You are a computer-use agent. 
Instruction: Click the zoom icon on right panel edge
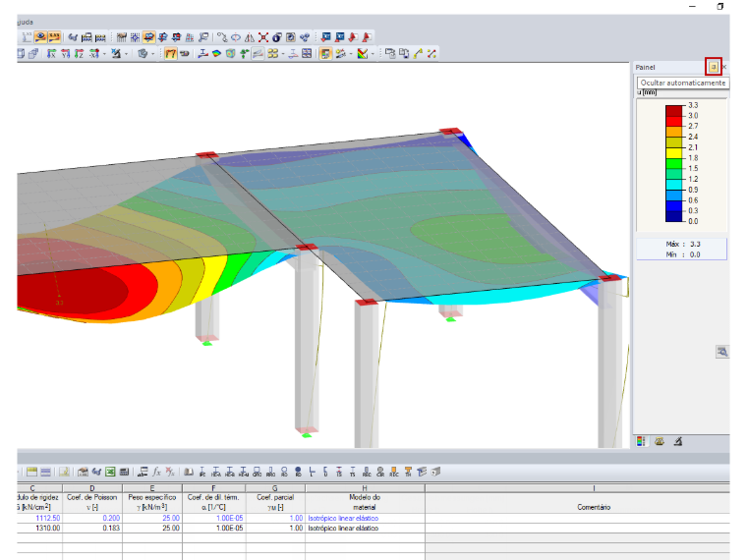(x=722, y=352)
